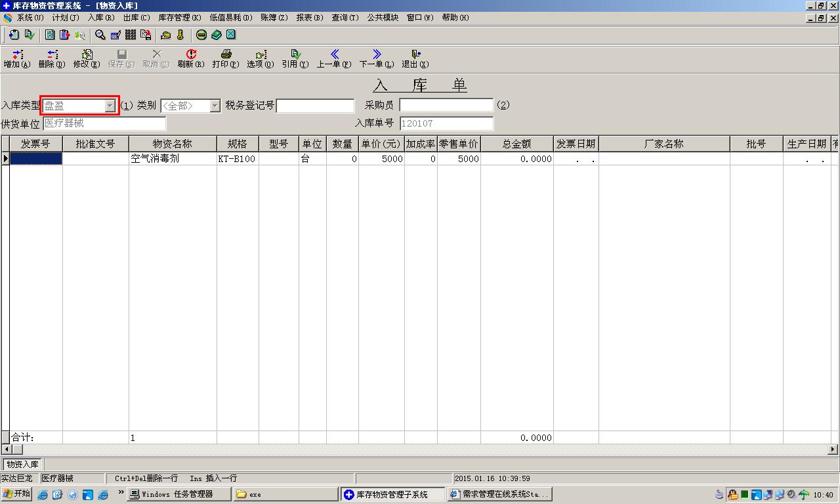
Task: Open the 报表(B) menu
Action: 310,18
